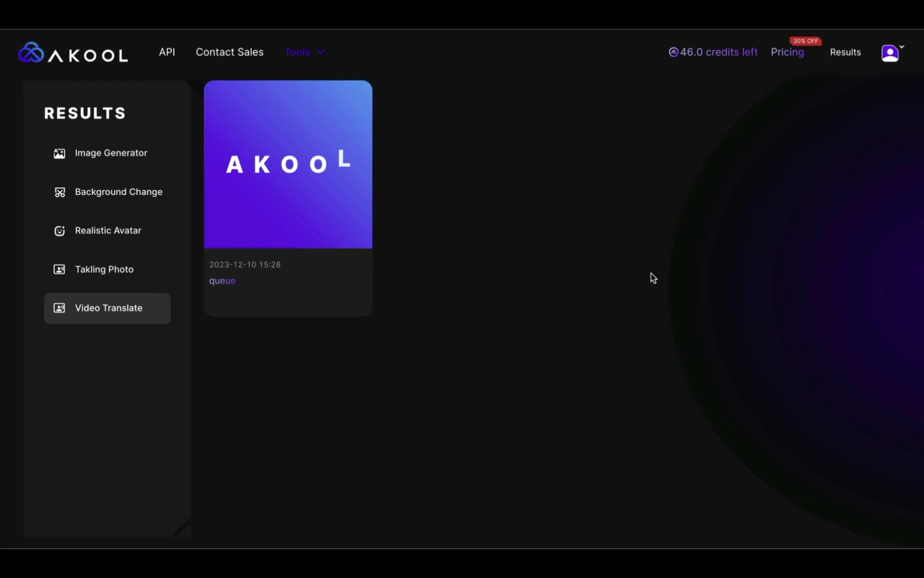Click the RESULTS heading
The height and width of the screenshot is (578, 924).
pos(85,113)
